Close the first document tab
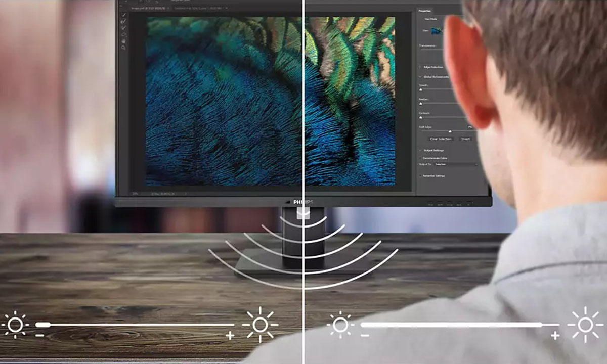This screenshot has width=607, height=364. pos(168,8)
